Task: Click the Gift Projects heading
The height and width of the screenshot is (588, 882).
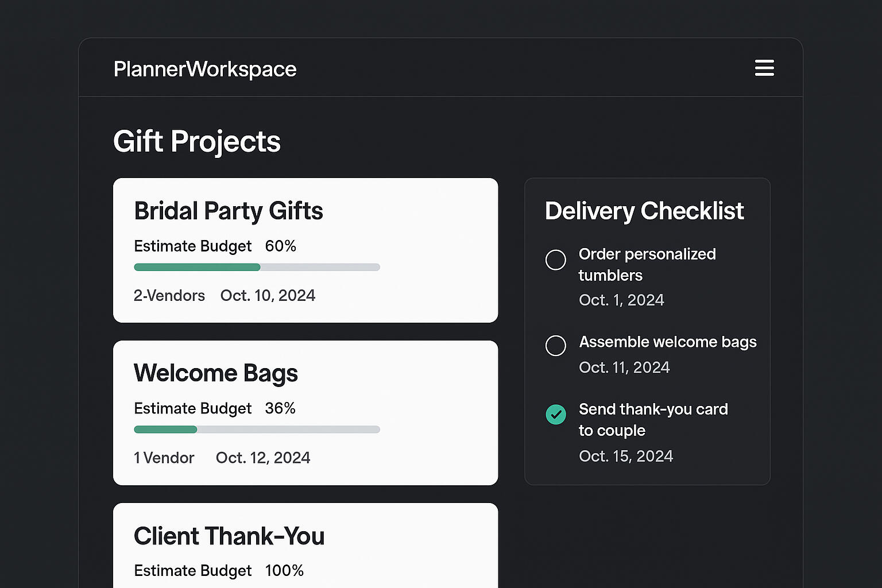Action: [196, 141]
